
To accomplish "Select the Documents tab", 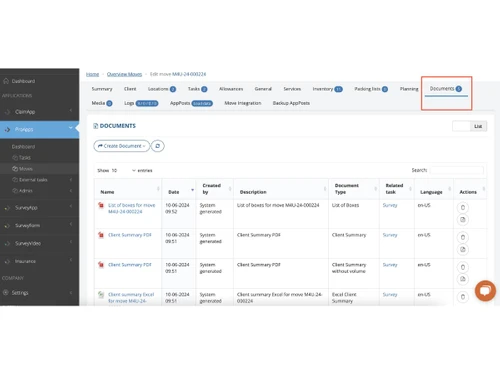I will (446, 89).
